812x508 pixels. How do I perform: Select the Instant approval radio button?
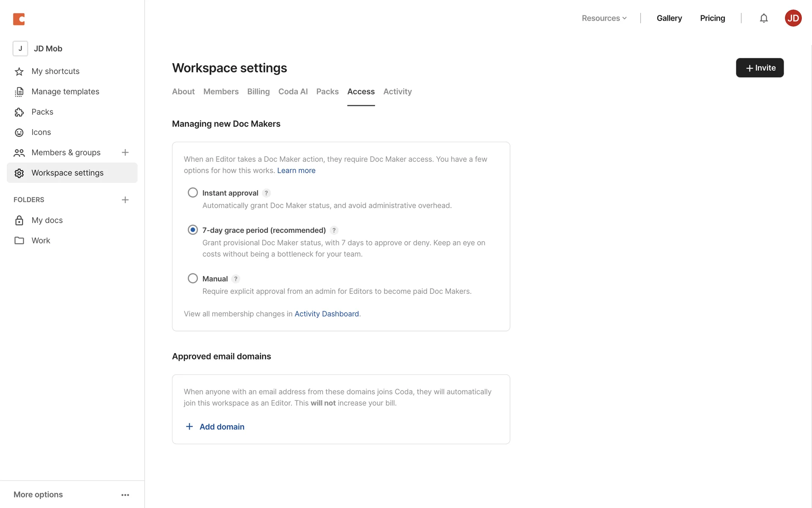tap(193, 193)
